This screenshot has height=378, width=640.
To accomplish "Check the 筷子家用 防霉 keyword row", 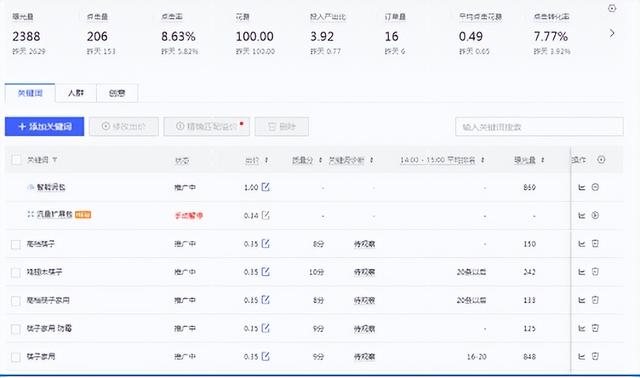I will click(x=16, y=329).
